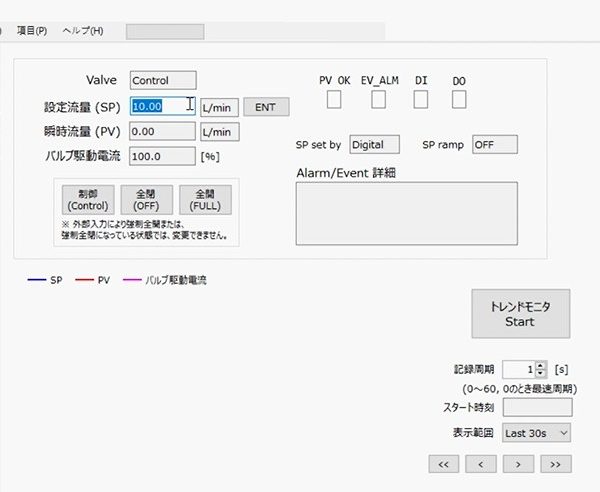Step forward with the > button
The image size is (600, 492).
click(518, 463)
